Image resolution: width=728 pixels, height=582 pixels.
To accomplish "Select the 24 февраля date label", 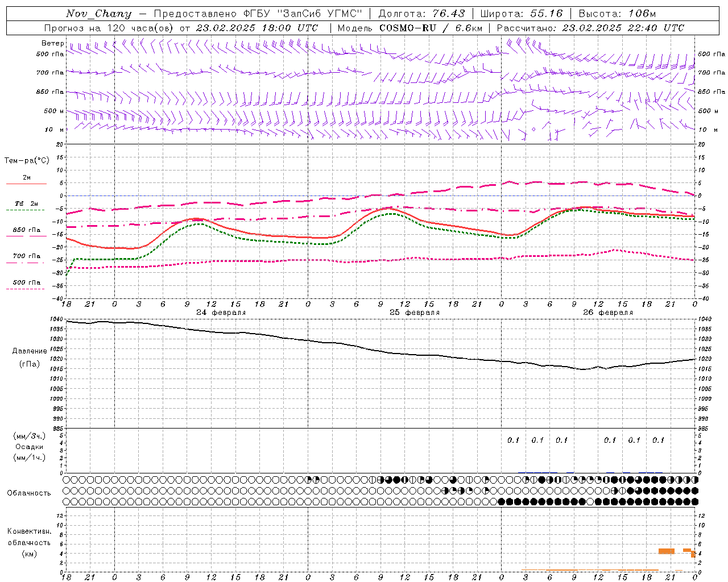I will 221,313.
